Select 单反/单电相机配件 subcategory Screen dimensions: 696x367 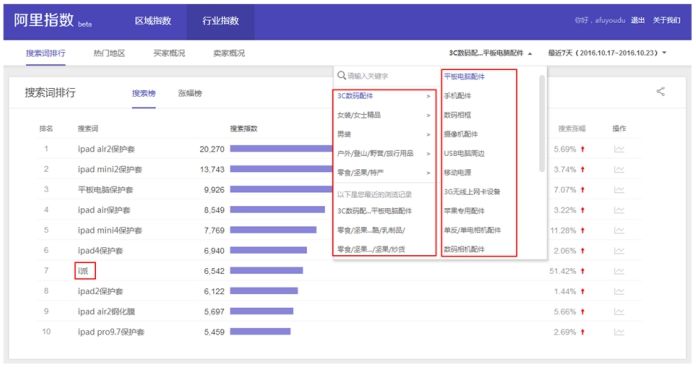tap(472, 230)
